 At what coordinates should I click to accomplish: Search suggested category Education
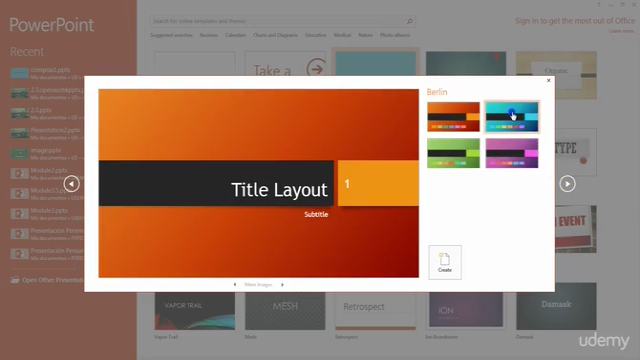pyautogui.click(x=316, y=35)
